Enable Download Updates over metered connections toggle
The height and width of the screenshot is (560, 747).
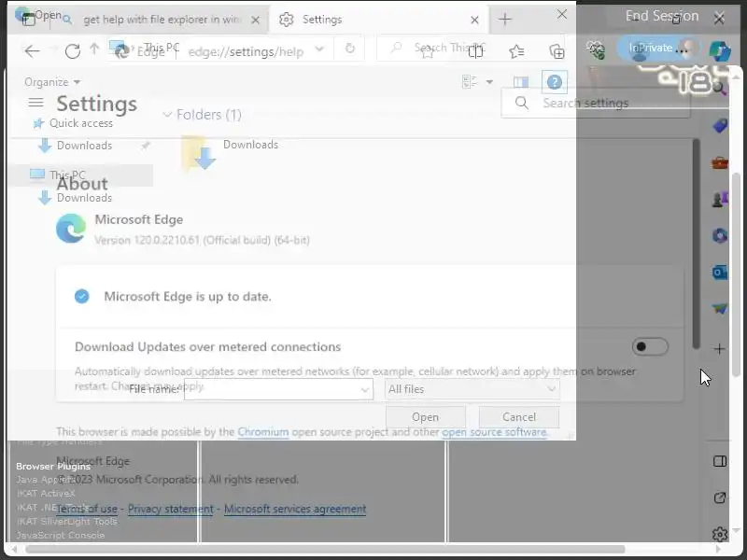click(650, 346)
